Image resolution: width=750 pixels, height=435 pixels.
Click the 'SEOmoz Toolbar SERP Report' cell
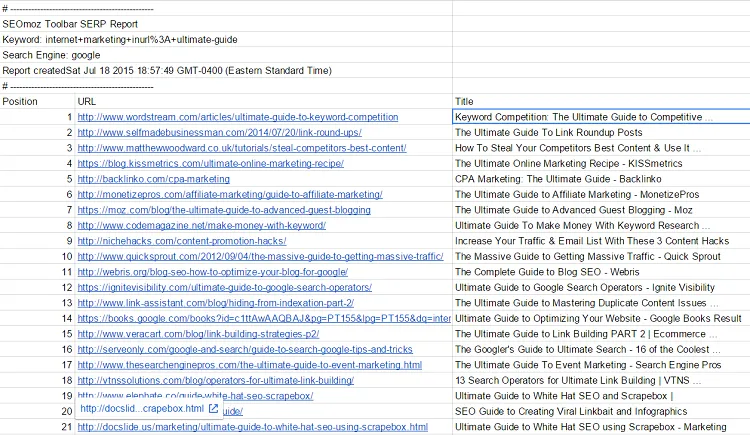pyautogui.click(x=226, y=24)
